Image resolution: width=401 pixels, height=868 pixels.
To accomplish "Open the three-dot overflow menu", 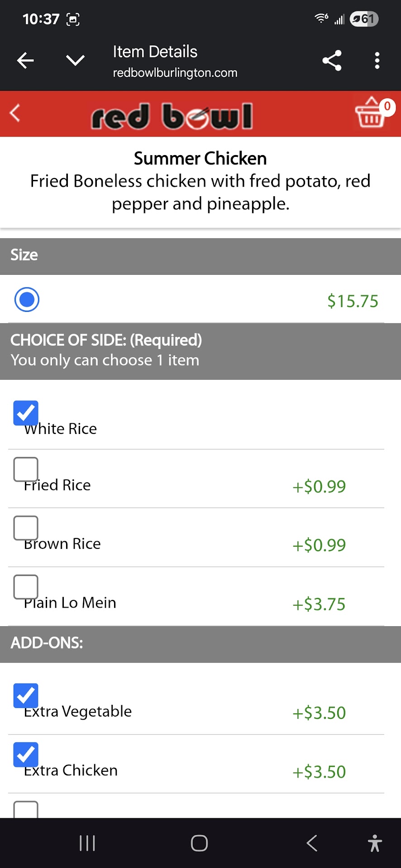I will [377, 61].
